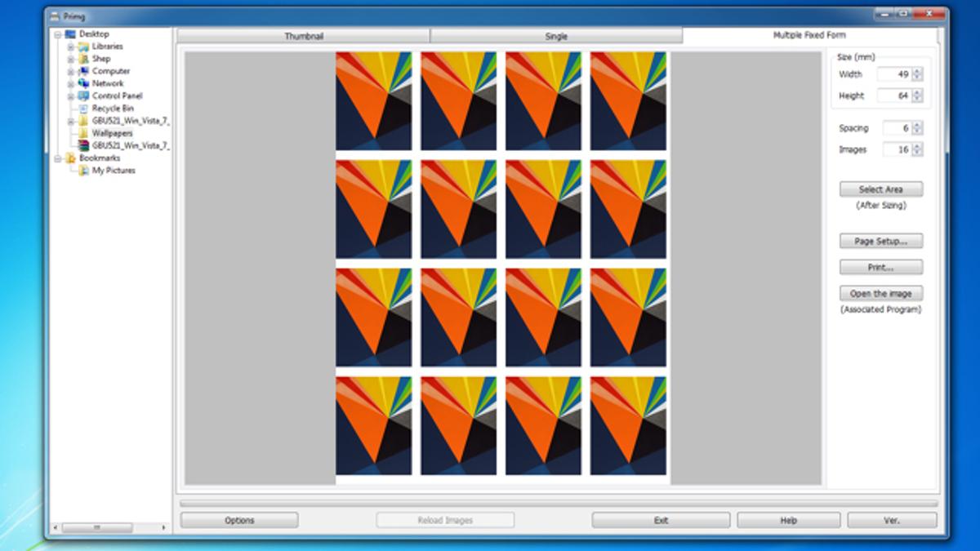
Task: Increase the Spacing value with up arrow
Action: coord(918,125)
